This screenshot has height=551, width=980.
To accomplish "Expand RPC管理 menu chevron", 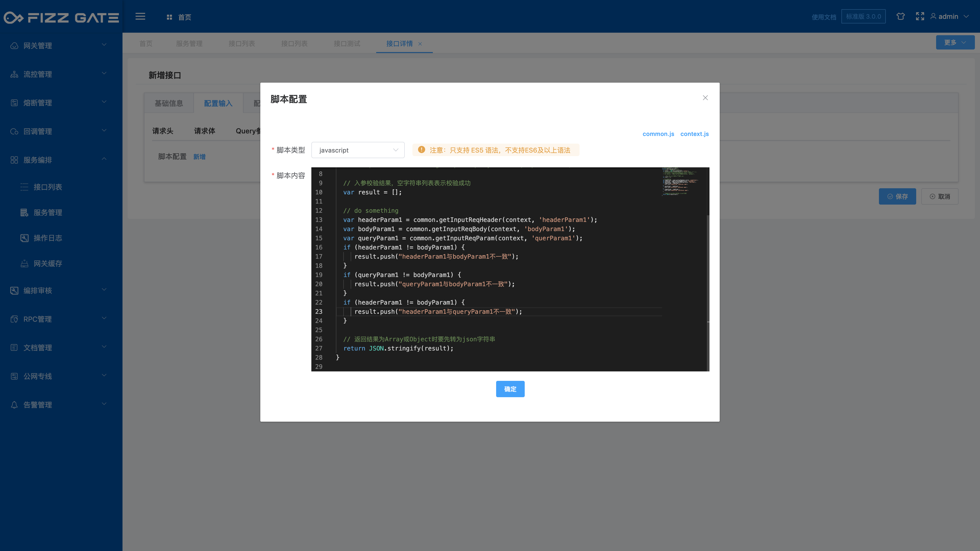I will point(104,318).
